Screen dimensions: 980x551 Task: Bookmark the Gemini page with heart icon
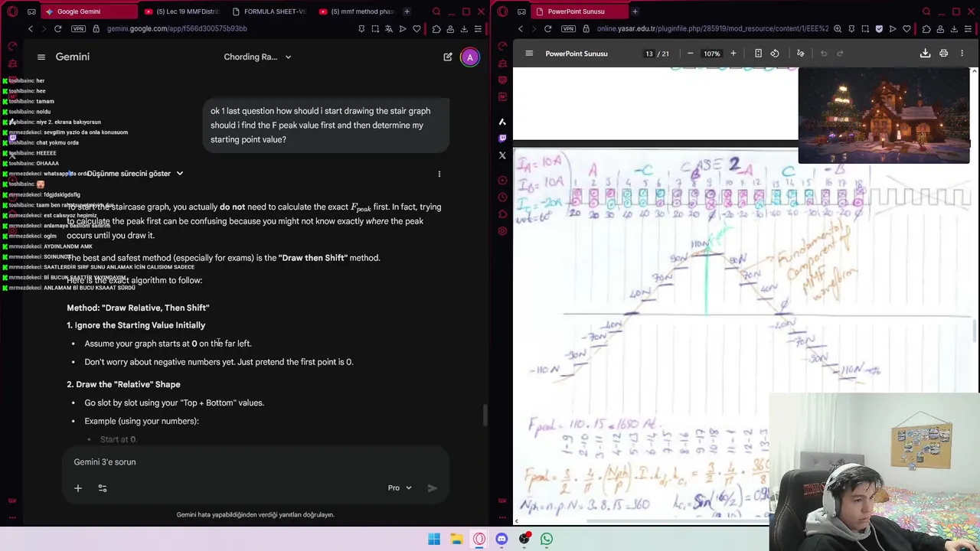tap(416, 29)
